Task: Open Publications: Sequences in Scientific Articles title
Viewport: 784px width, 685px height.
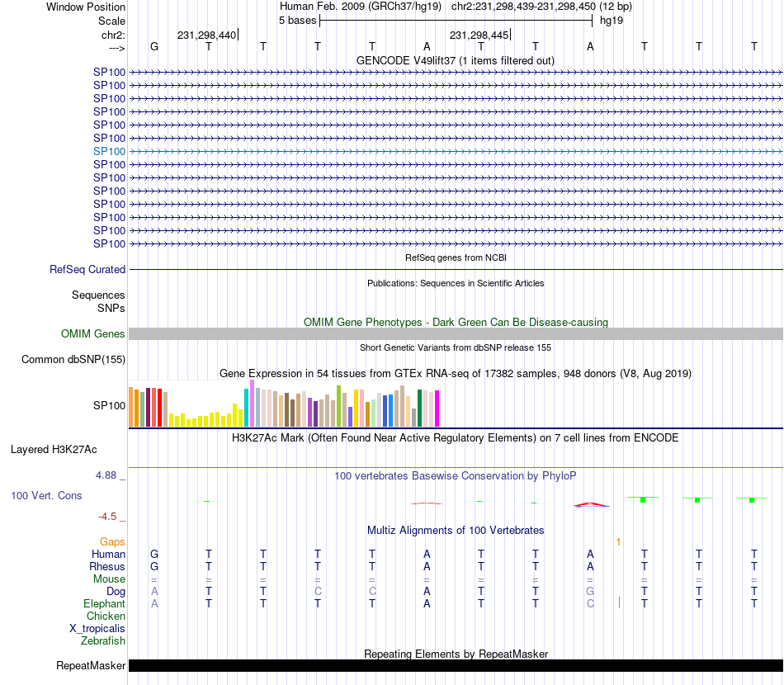Action: click(456, 283)
